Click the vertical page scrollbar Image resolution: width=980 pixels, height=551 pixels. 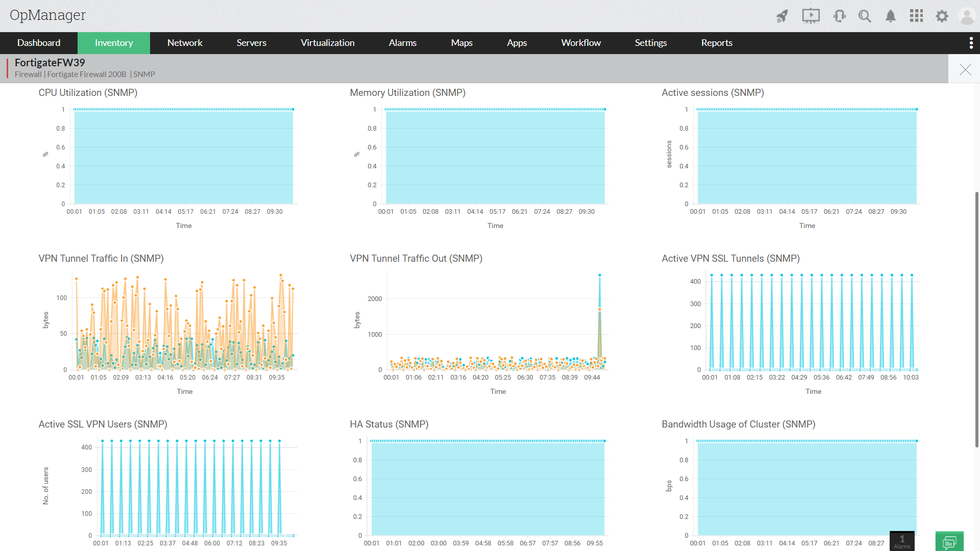point(976,319)
